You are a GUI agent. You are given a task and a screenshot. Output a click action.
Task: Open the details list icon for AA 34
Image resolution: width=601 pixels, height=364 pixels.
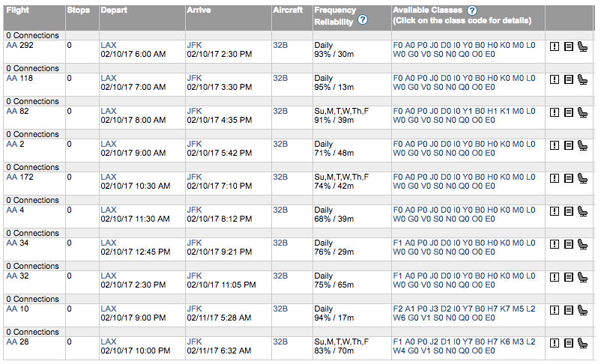tap(569, 244)
